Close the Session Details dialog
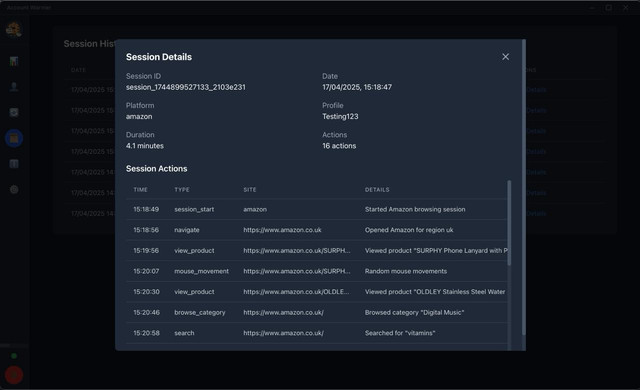Screen dimensions: 640x390 (505, 57)
